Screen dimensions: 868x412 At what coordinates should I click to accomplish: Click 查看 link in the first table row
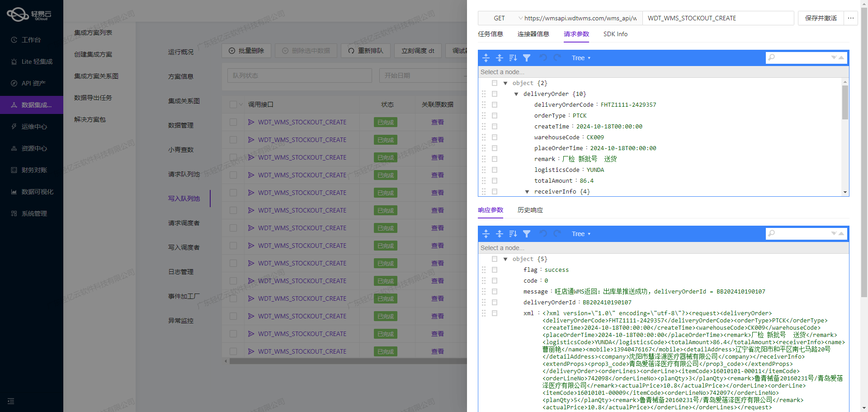[437, 122]
